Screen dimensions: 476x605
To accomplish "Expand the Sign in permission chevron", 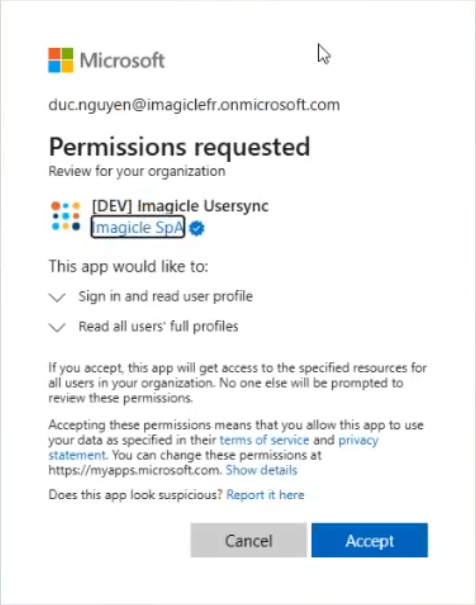I will pos(57,297).
